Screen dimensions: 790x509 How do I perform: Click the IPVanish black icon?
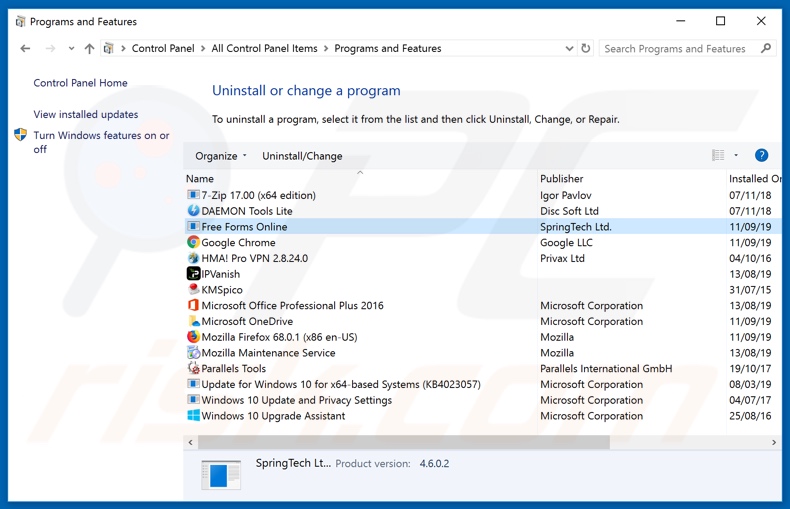pos(193,274)
